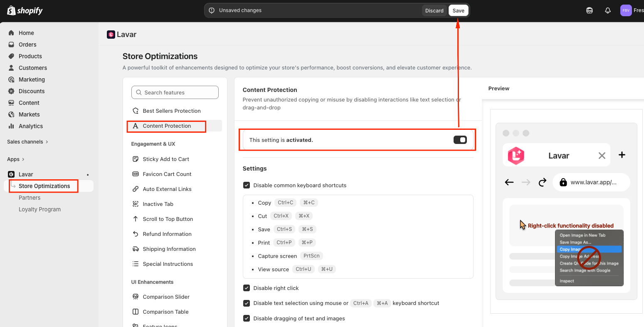Click the Search features field
Viewport: 644px width, 327px height.
175,92
